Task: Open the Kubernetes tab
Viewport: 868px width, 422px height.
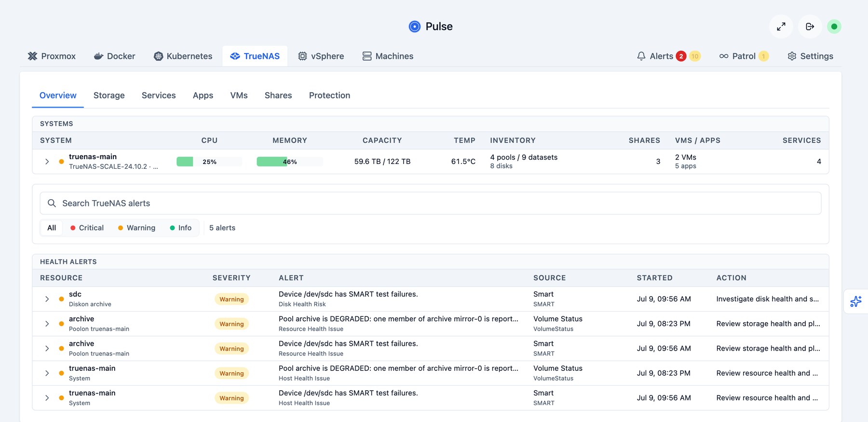Action: coord(183,56)
